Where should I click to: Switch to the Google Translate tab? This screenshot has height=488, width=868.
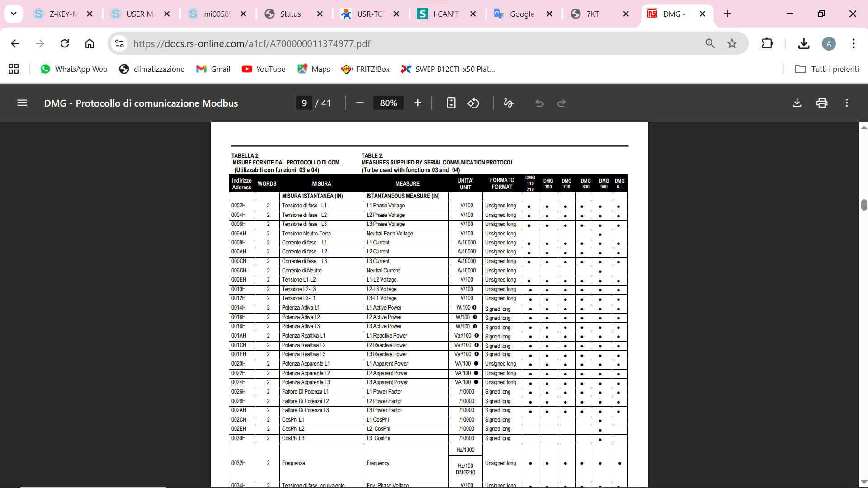521,14
